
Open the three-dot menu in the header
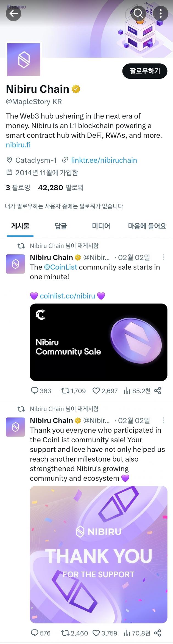[161, 13]
